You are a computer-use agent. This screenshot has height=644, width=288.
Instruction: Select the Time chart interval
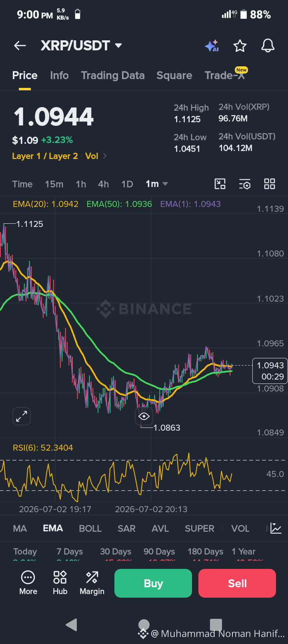pos(22,184)
